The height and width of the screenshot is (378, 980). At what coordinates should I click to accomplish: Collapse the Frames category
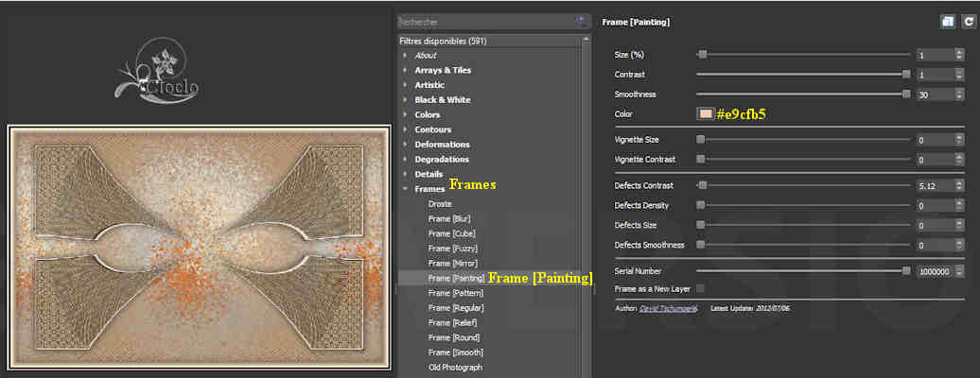405,189
